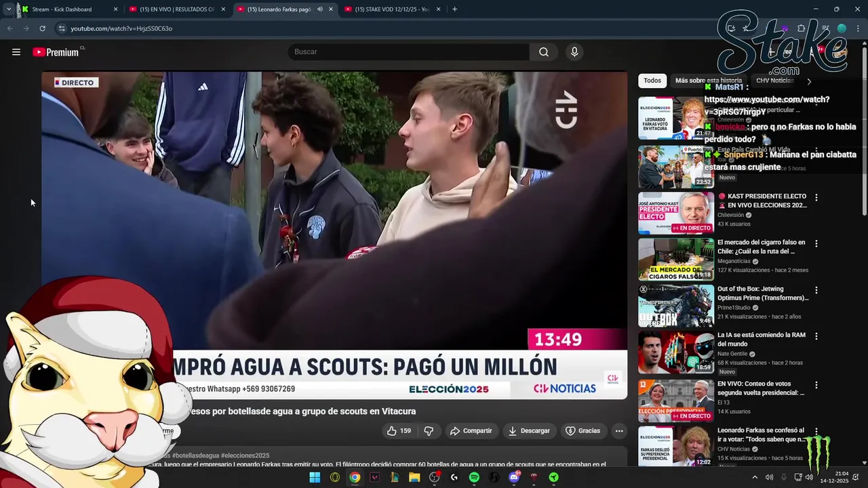868x488 pixels.
Task: Open a new Chrome tab
Action: [454, 9]
